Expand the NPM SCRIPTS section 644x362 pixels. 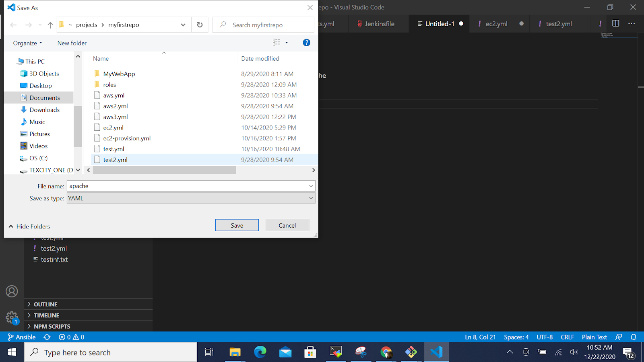click(x=52, y=326)
